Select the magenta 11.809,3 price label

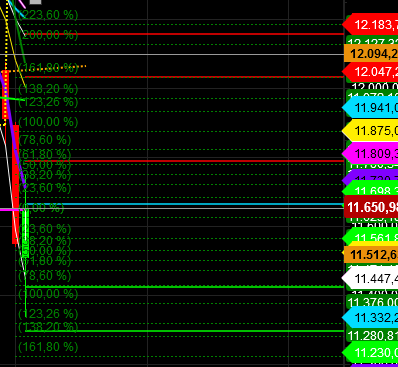click(x=371, y=154)
